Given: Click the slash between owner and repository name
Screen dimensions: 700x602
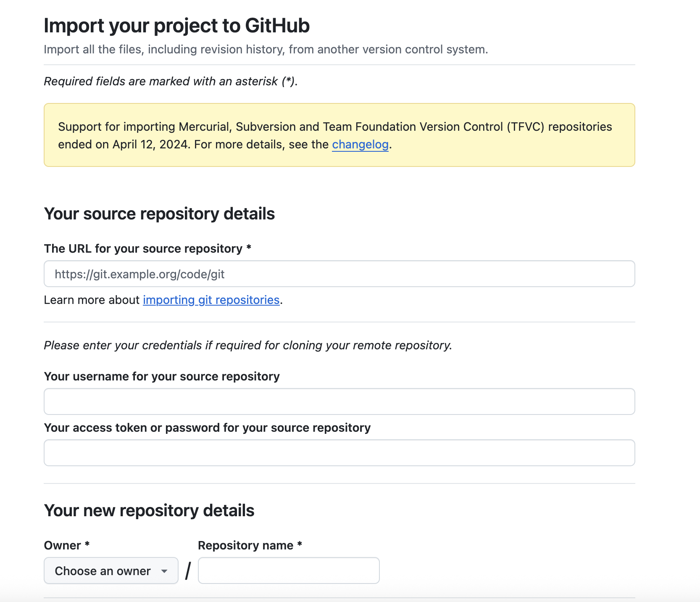Looking at the screenshot, I should [x=188, y=571].
